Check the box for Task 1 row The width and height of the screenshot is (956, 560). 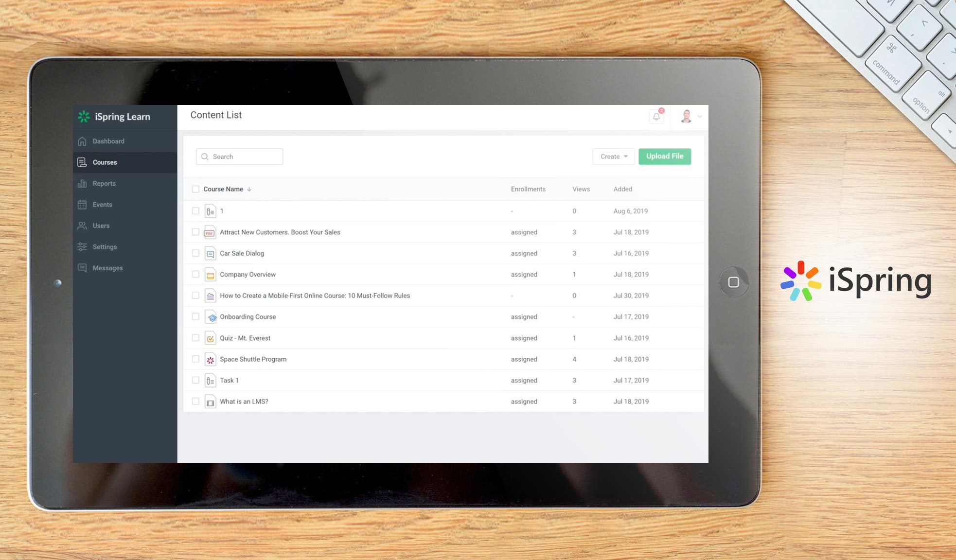195,380
